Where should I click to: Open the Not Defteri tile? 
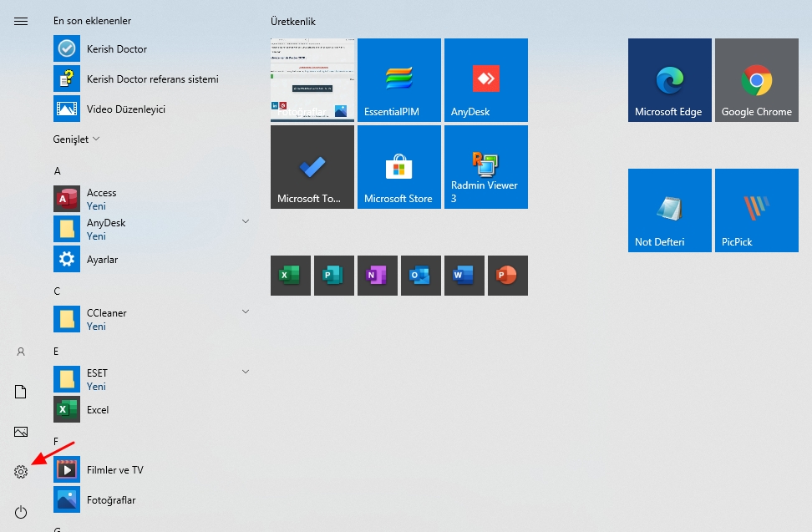tap(670, 210)
